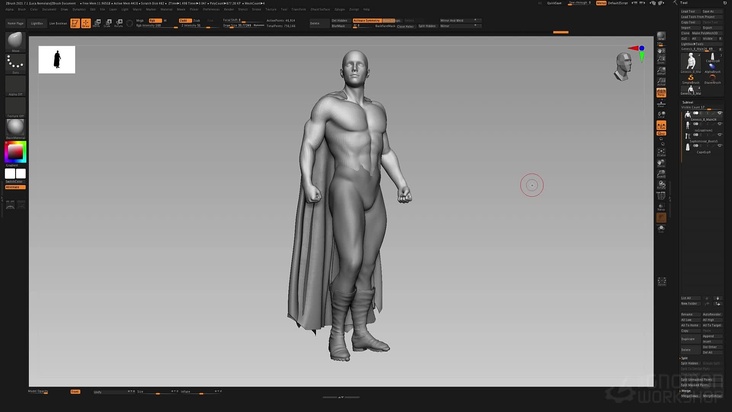This screenshot has width=732, height=412.
Task: Toggle eye visibility of CapeDraft subtool
Action: coord(719,146)
